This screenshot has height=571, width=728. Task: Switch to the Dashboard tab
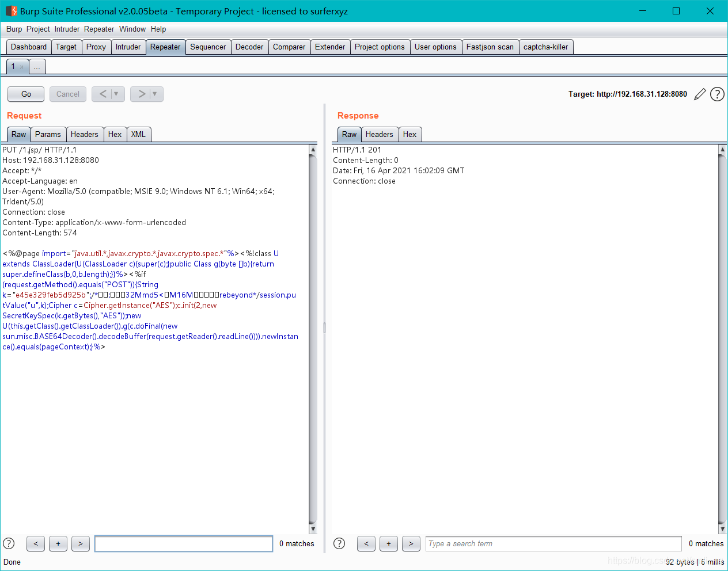coord(29,47)
